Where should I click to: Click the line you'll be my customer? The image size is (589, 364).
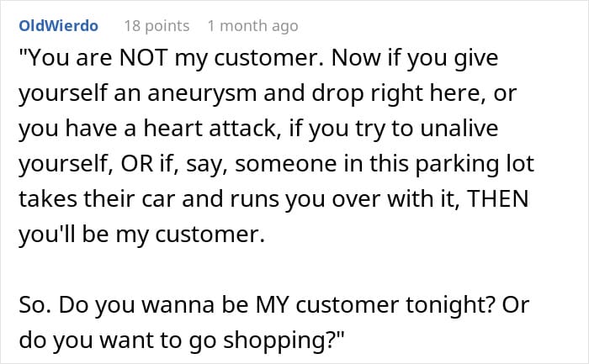pyautogui.click(x=141, y=235)
